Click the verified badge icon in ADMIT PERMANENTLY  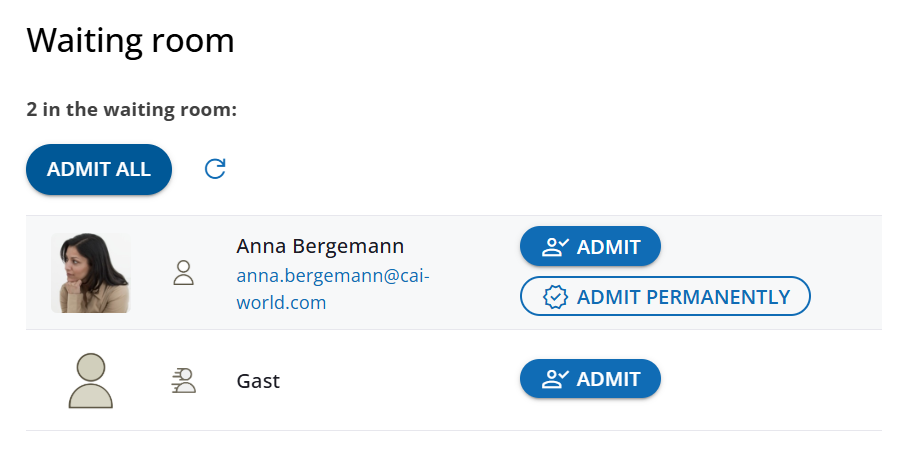point(556,297)
